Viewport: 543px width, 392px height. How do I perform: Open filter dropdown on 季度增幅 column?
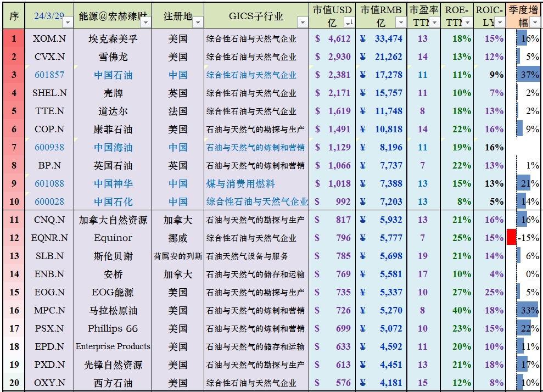pyautogui.click(x=535, y=23)
